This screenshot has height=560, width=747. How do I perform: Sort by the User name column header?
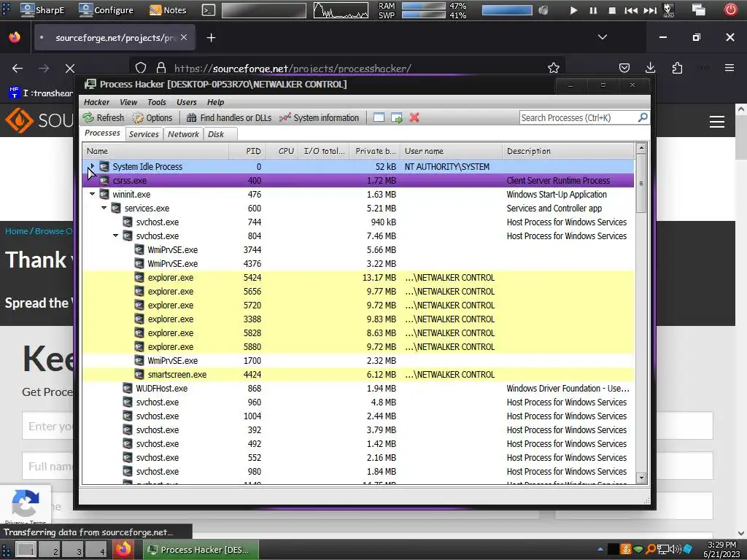point(451,151)
